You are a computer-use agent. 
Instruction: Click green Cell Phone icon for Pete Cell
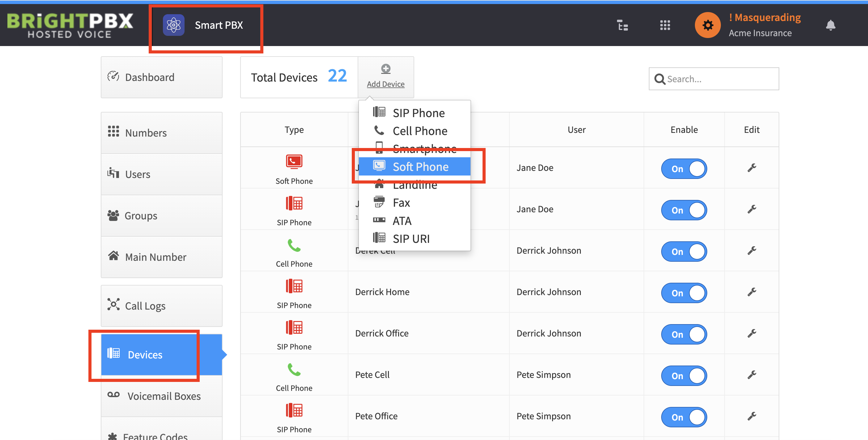(294, 370)
